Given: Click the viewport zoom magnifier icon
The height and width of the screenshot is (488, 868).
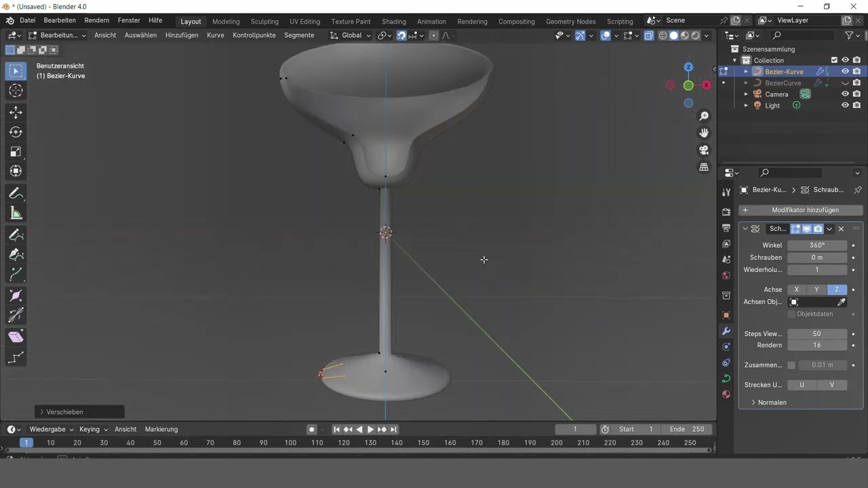Looking at the screenshot, I should [704, 117].
